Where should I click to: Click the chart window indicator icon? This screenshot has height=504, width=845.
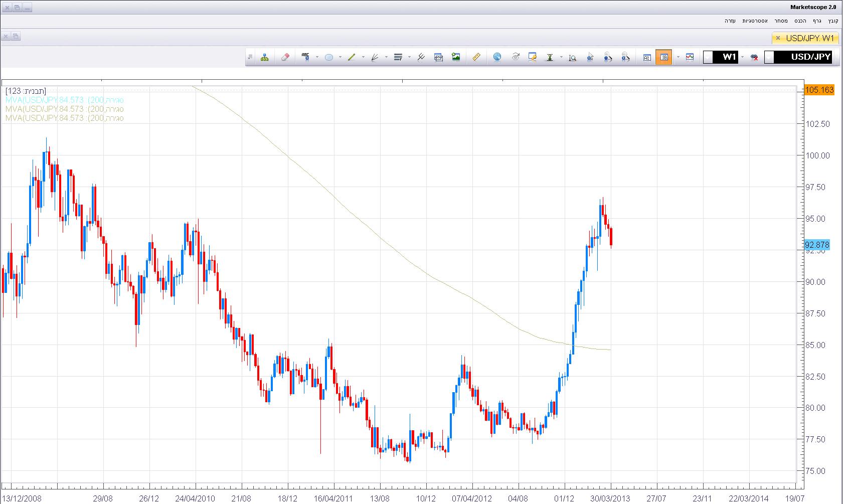(x=438, y=57)
